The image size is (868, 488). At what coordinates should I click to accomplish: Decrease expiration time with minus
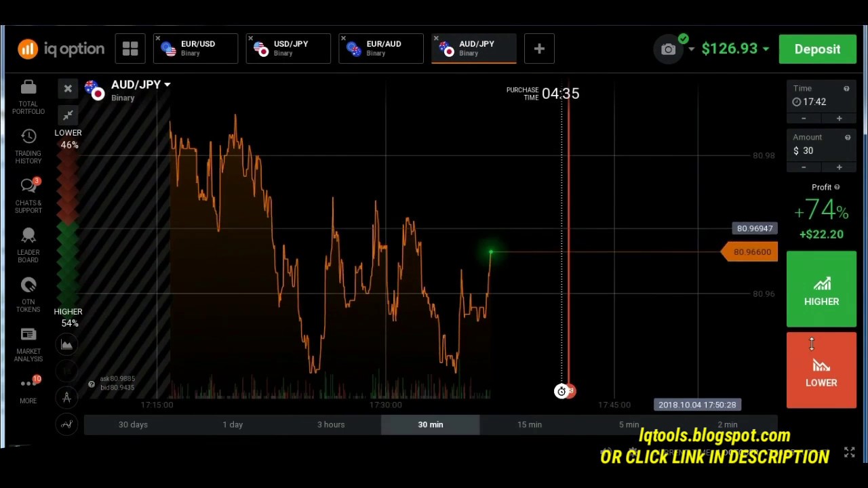(804, 119)
